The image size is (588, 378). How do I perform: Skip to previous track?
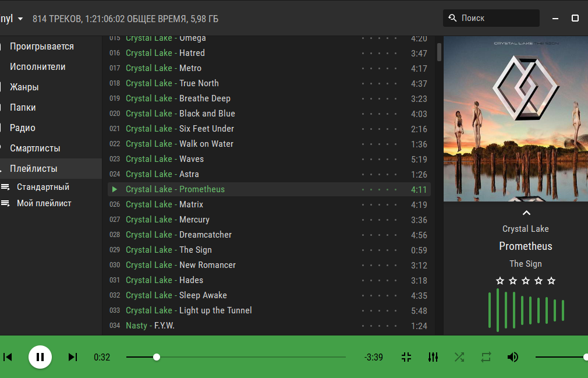click(8, 357)
